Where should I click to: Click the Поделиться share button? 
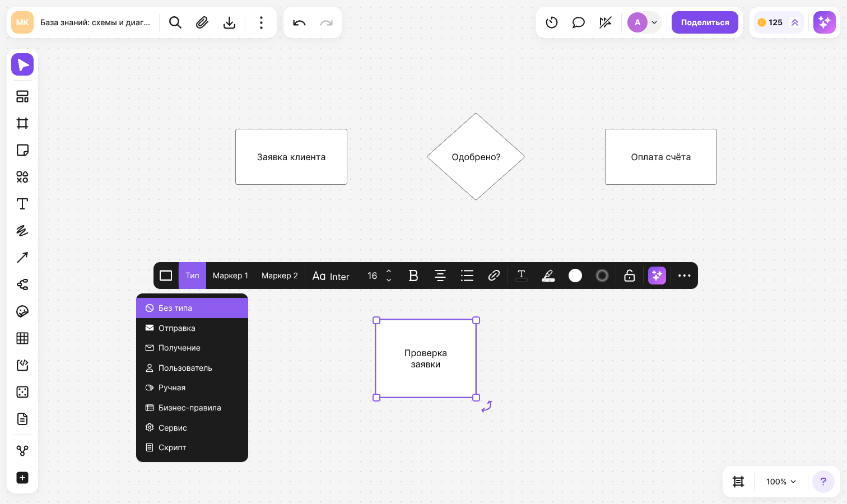(705, 22)
